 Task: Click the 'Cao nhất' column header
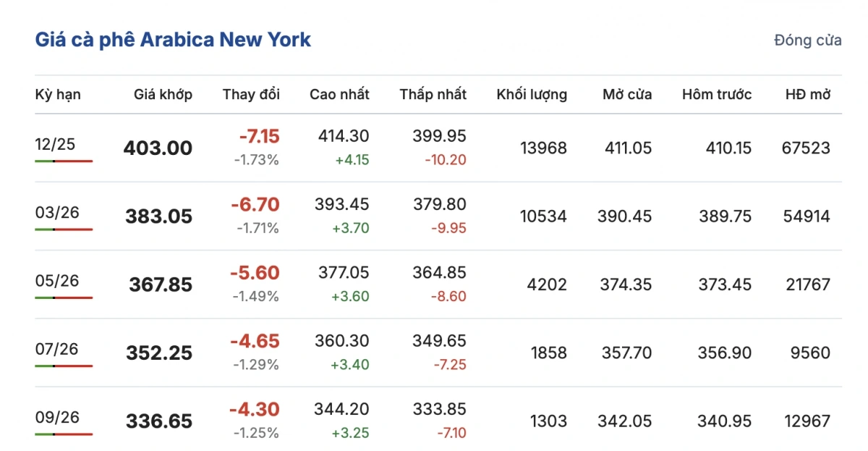(x=339, y=94)
